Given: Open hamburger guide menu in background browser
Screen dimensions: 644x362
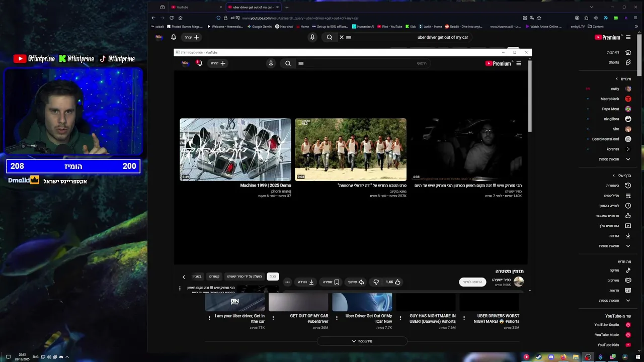Looking at the screenshot, I should (x=628, y=37).
